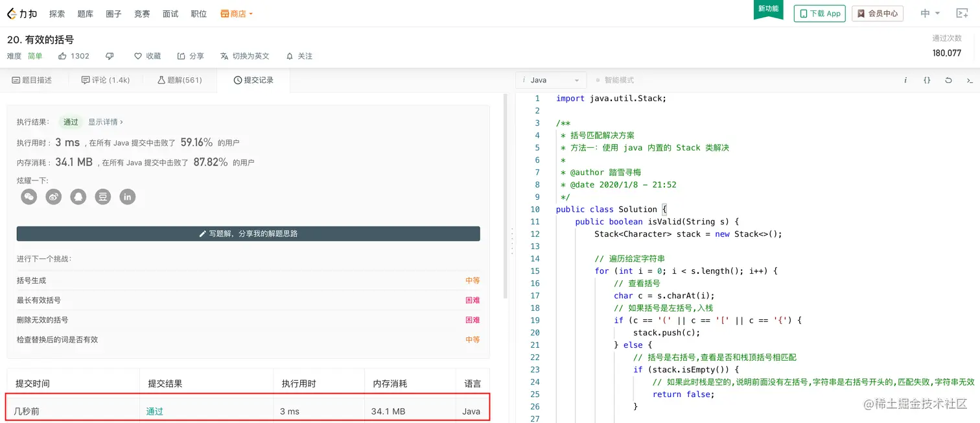Click the 通过 execution result badge

tap(71, 122)
